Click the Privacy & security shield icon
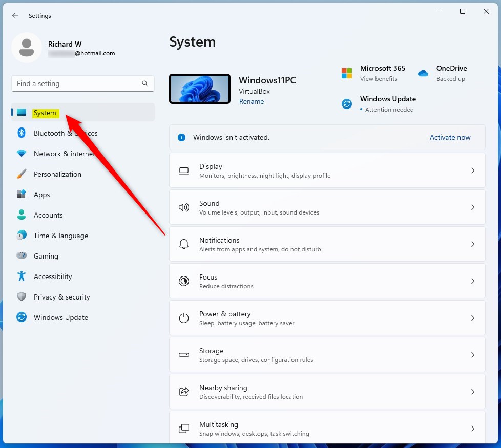The image size is (501, 448). [x=20, y=297]
